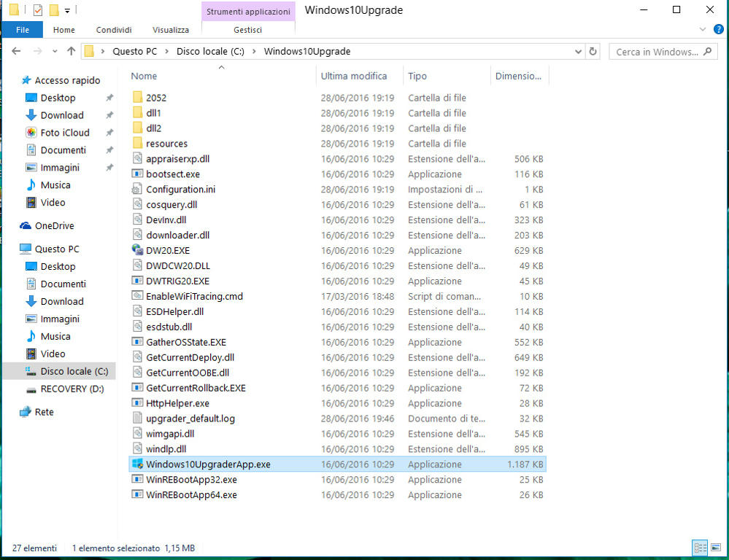Switch to details view in status bar
The width and height of the screenshot is (729, 560).
pos(700,548)
